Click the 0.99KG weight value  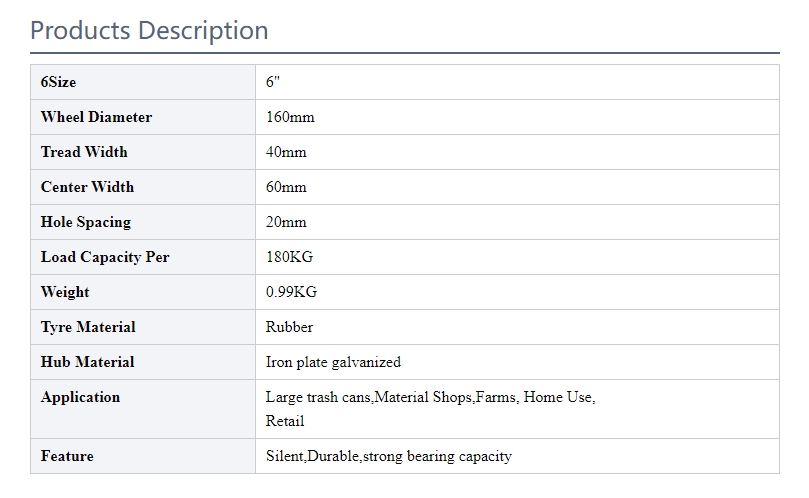point(292,292)
